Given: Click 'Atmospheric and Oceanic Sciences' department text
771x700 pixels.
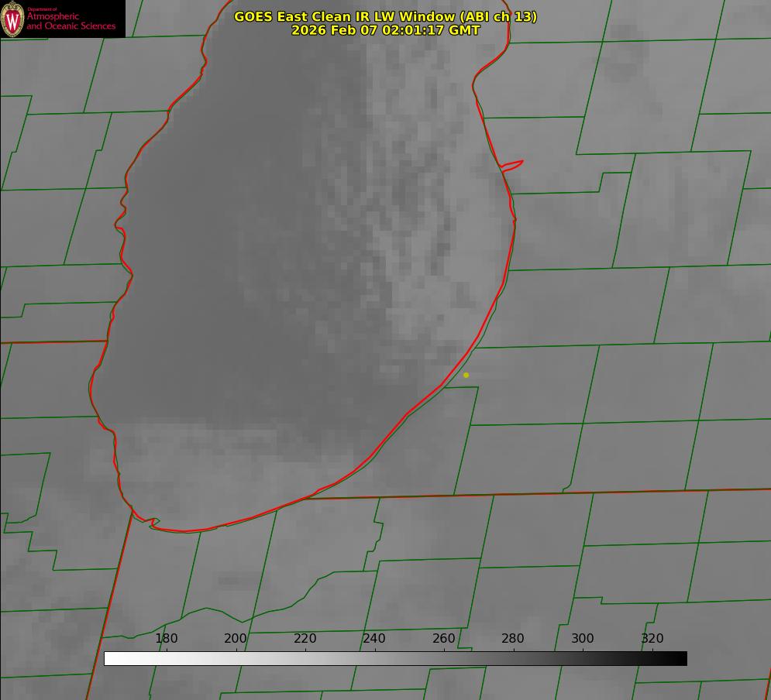Looking at the screenshot, I should pos(71,21).
